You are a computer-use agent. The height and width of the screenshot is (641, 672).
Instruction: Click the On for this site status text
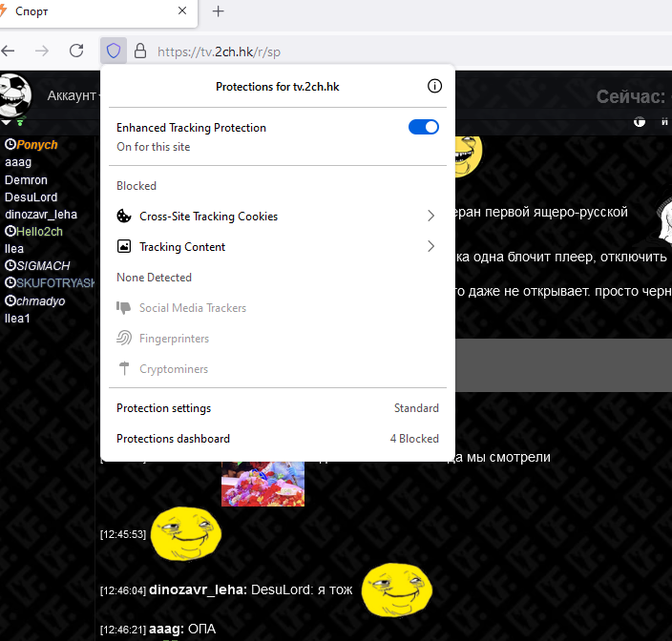[x=154, y=147]
